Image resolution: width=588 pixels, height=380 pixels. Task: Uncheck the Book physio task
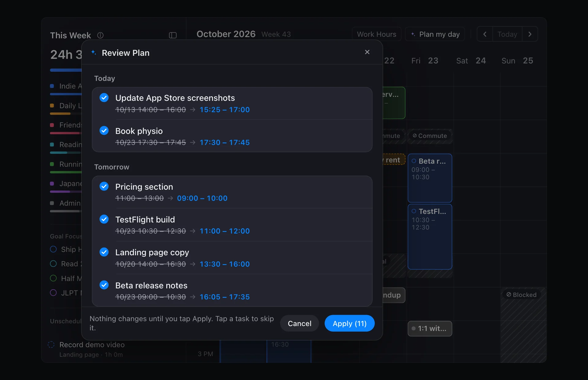click(104, 131)
